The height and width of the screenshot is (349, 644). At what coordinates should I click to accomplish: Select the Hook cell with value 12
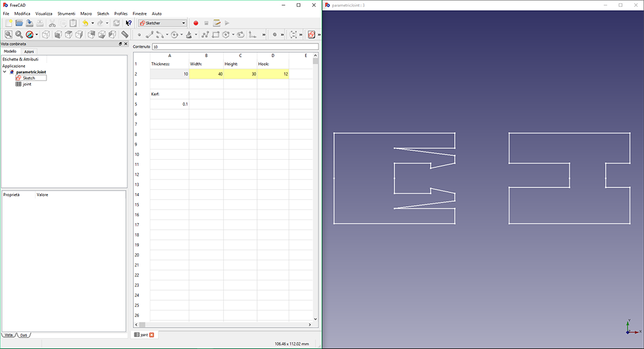point(273,74)
